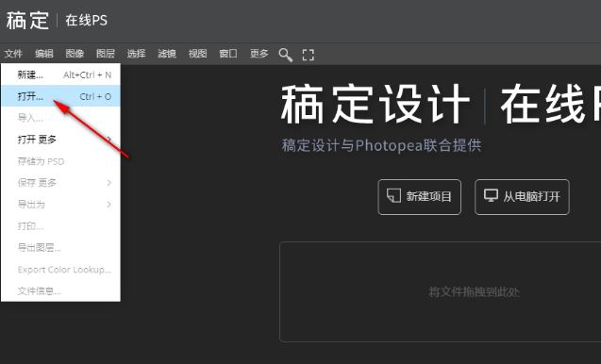Expand the 打开 更多 submenu

pos(60,140)
